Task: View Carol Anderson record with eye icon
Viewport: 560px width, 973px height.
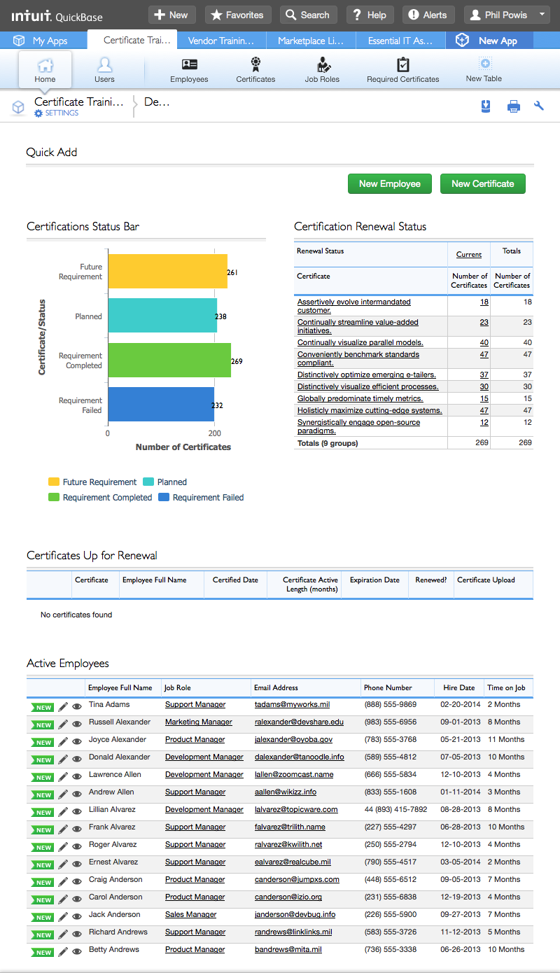Action: pos(77,899)
